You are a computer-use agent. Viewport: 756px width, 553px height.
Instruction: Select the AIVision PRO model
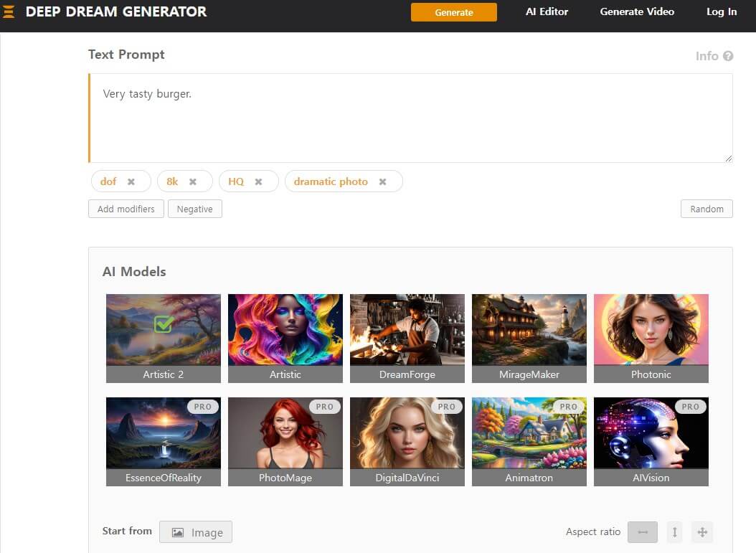point(651,442)
